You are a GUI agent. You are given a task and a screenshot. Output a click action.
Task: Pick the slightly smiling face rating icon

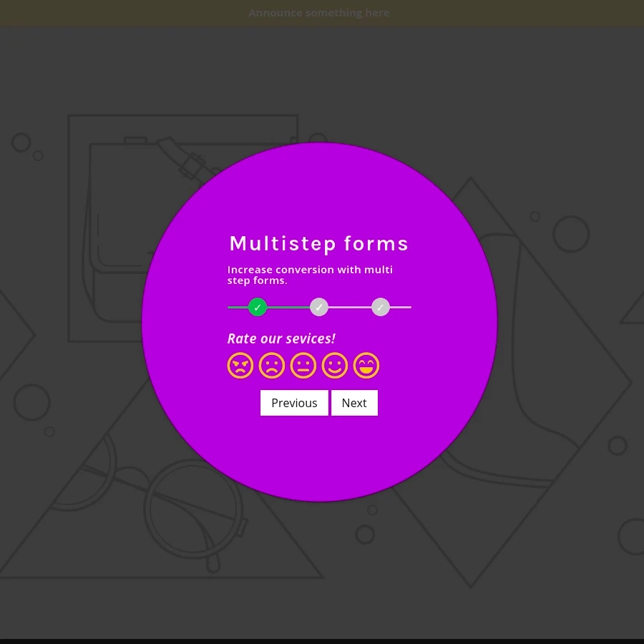point(335,366)
